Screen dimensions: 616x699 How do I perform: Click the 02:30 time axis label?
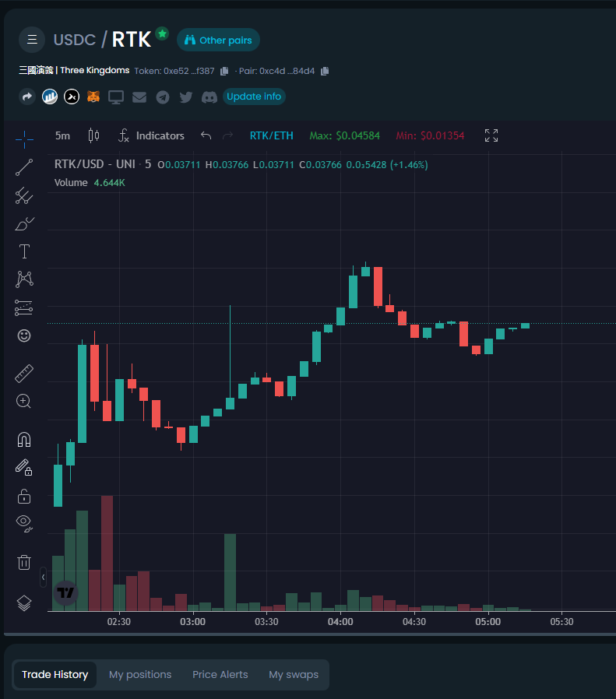pos(118,621)
